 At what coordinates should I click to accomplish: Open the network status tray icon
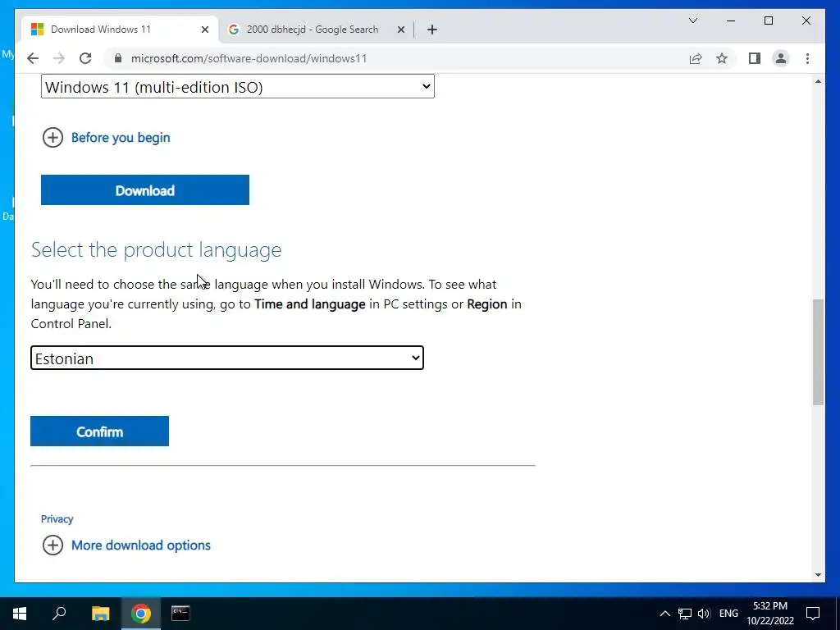click(685, 614)
